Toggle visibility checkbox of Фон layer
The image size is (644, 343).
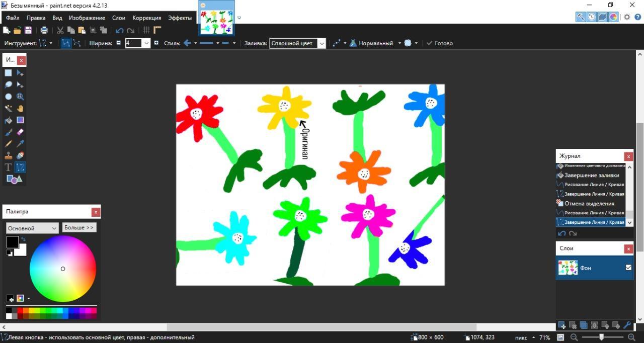coord(628,268)
